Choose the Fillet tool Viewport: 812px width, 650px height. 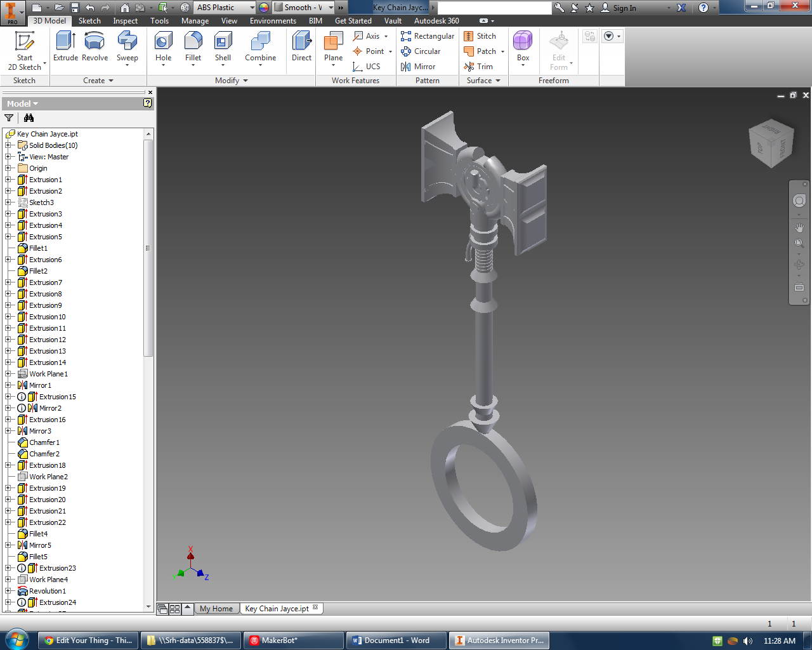pos(193,49)
